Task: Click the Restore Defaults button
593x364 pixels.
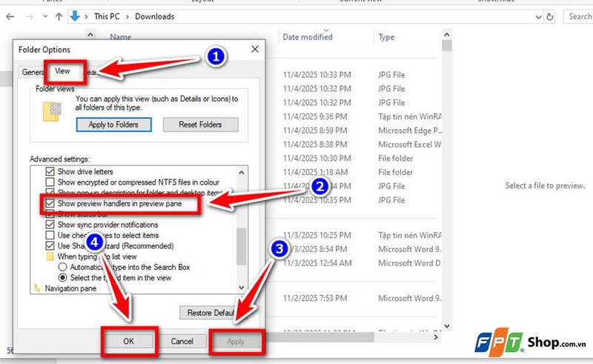Action: [x=211, y=313]
